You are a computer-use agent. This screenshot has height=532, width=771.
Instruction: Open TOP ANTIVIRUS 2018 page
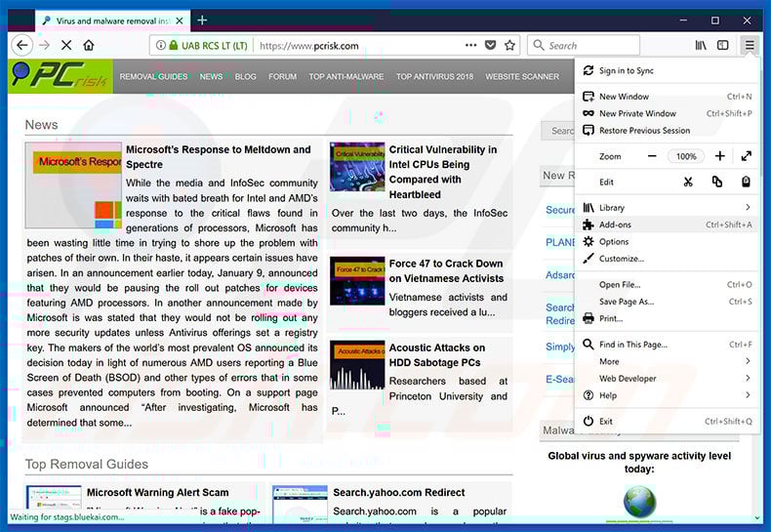click(434, 77)
